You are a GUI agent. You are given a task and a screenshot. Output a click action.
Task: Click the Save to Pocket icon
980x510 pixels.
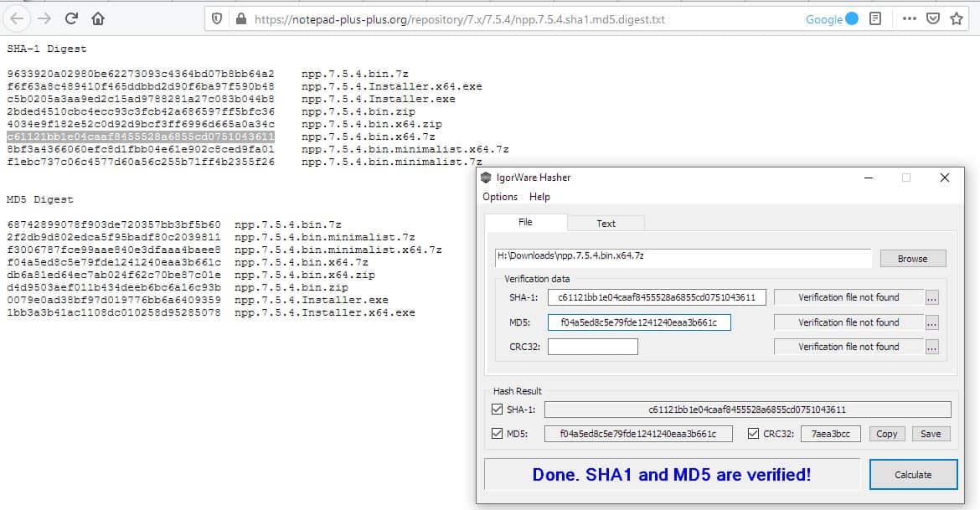[x=933, y=18]
